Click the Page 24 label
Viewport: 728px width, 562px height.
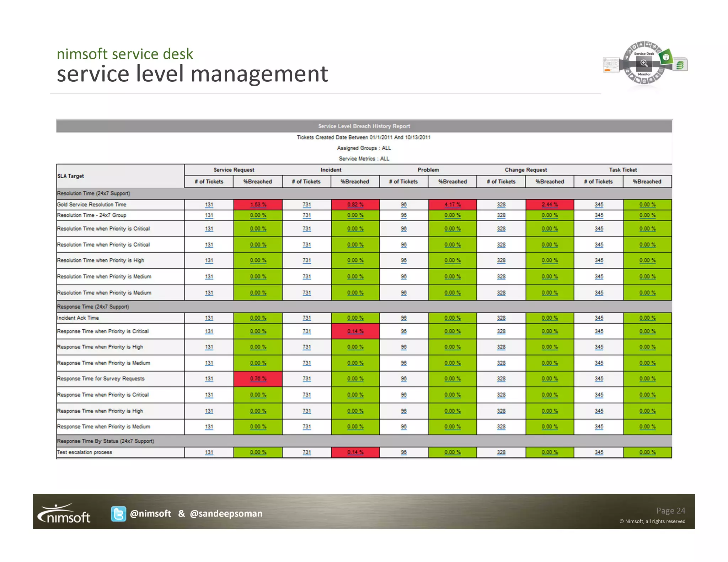click(x=671, y=510)
